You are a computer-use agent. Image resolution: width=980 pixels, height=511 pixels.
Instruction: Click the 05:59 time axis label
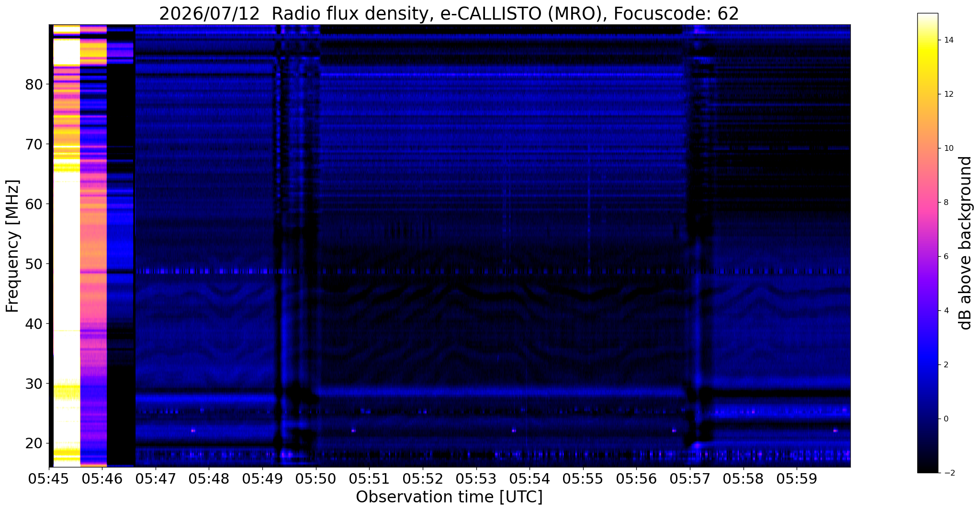(x=797, y=479)
